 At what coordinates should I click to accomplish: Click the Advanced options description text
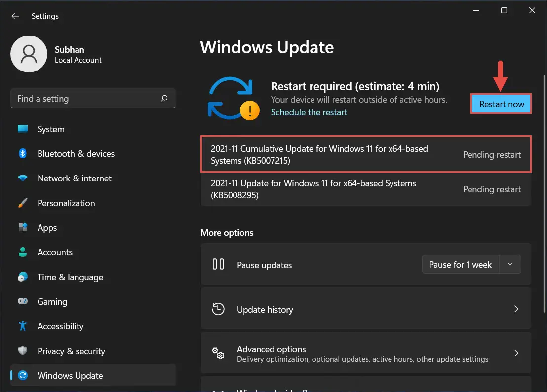tap(362, 359)
